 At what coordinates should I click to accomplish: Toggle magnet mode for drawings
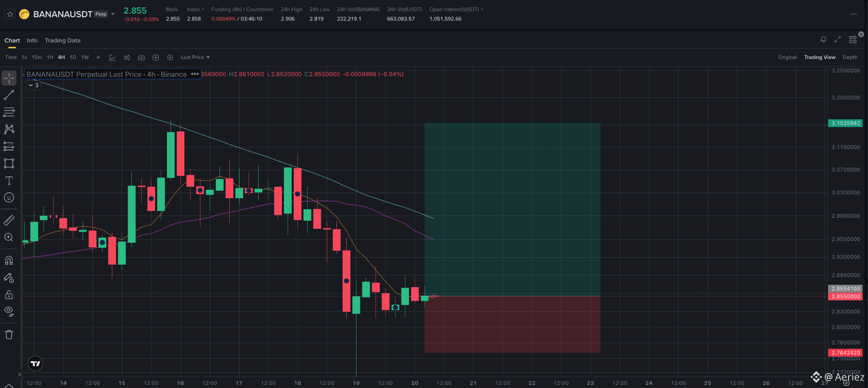click(x=9, y=260)
